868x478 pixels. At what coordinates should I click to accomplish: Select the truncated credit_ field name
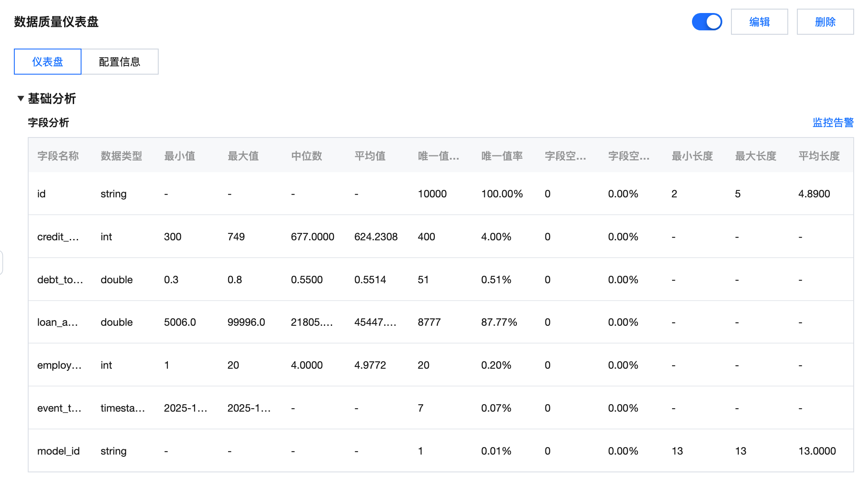point(58,237)
